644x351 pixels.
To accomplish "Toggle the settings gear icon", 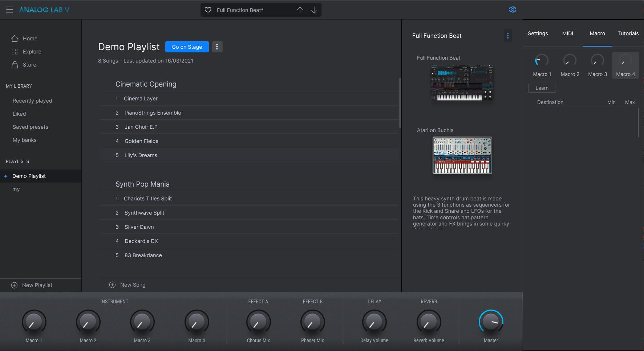I will [x=513, y=9].
